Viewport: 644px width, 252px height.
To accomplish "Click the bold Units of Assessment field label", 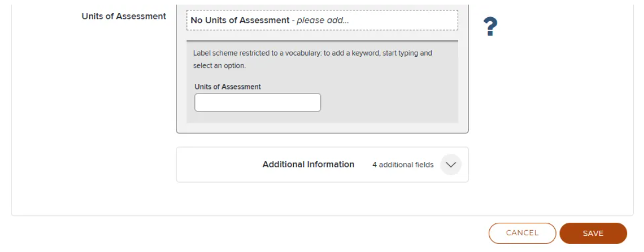I will tap(124, 17).
